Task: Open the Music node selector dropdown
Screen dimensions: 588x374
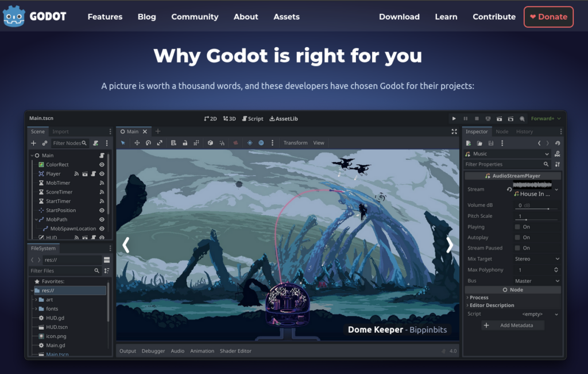Action: [508, 154]
